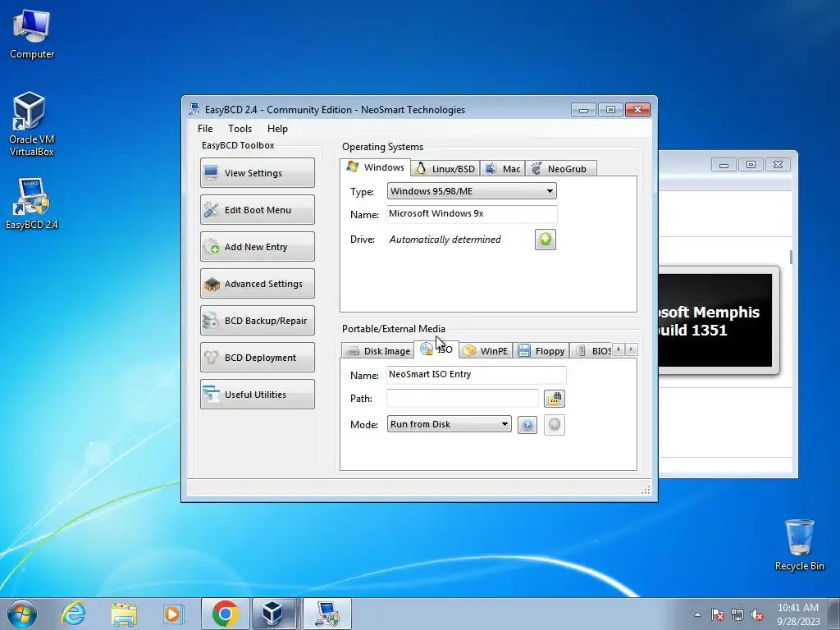This screenshot has height=630, width=840.
Task: Click the green add entry button for Windows
Action: click(x=546, y=240)
